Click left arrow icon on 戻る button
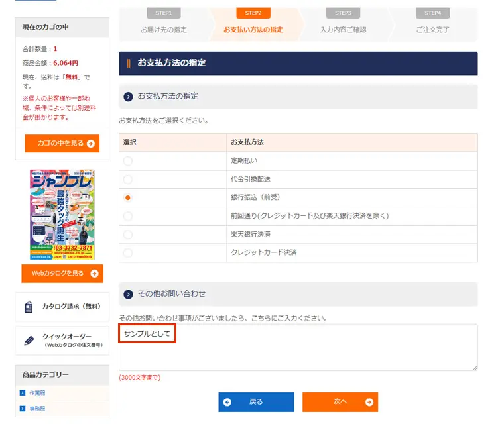The image size is (504, 424). [x=228, y=402]
